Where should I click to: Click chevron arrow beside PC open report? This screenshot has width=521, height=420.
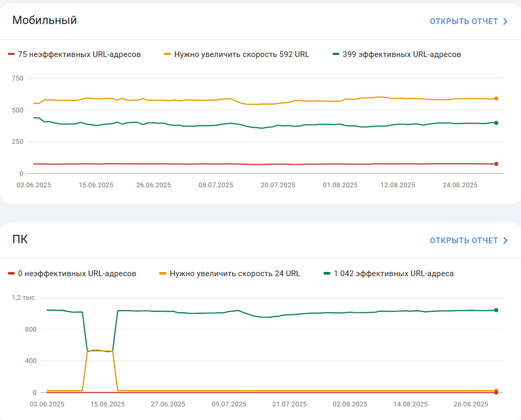pos(505,241)
